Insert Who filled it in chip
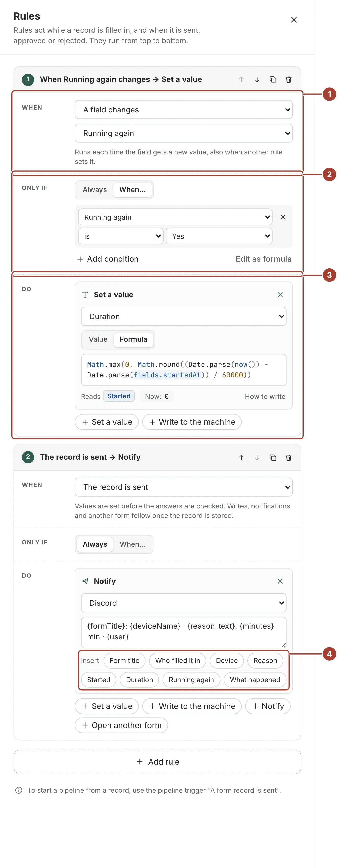The width and height of the screenshot is (344, 868). pyautogui.click(x=178, y=660)
